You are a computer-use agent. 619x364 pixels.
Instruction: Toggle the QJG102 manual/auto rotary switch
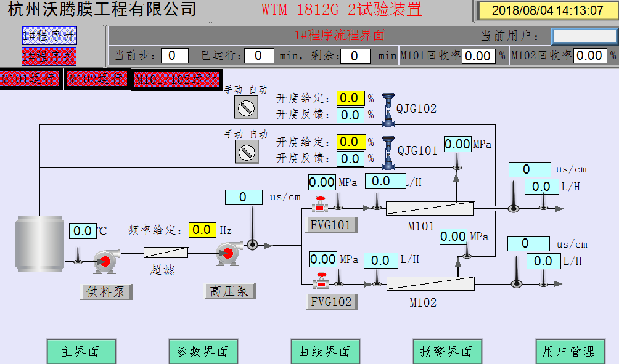(246, 108)
